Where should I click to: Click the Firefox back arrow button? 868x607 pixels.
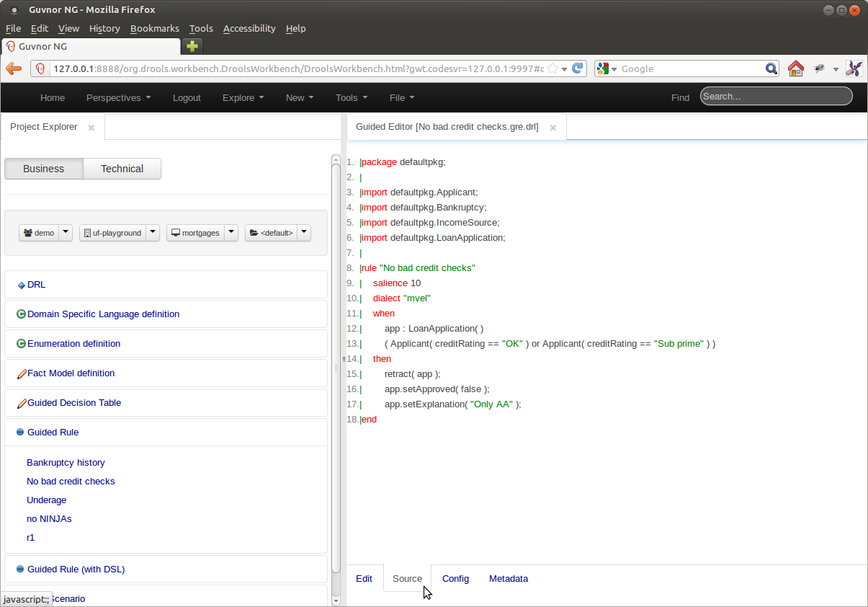[x=14, y=68]
